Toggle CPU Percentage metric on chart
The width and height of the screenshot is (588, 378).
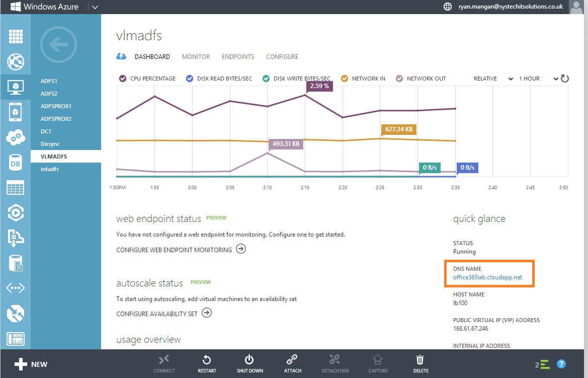click(x=123, y=79)
